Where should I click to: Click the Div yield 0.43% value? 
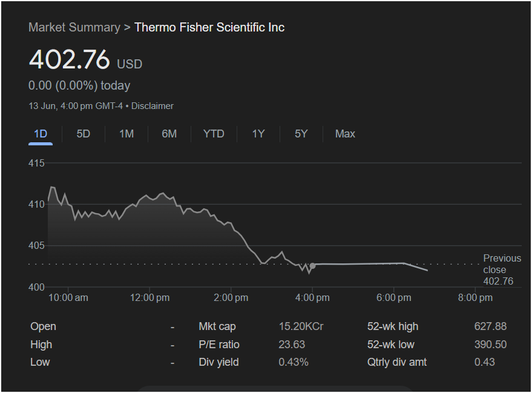(x=294, y=362)
